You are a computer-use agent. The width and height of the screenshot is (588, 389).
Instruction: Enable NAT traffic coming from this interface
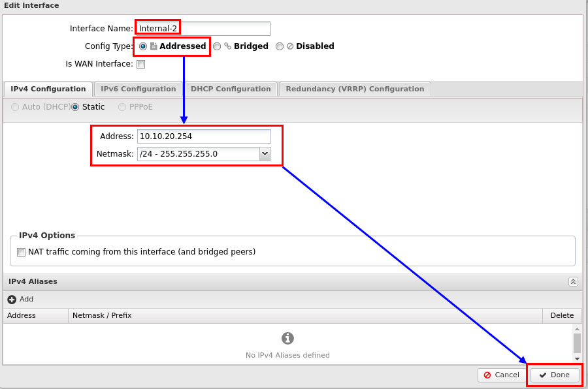coord(22,252)
